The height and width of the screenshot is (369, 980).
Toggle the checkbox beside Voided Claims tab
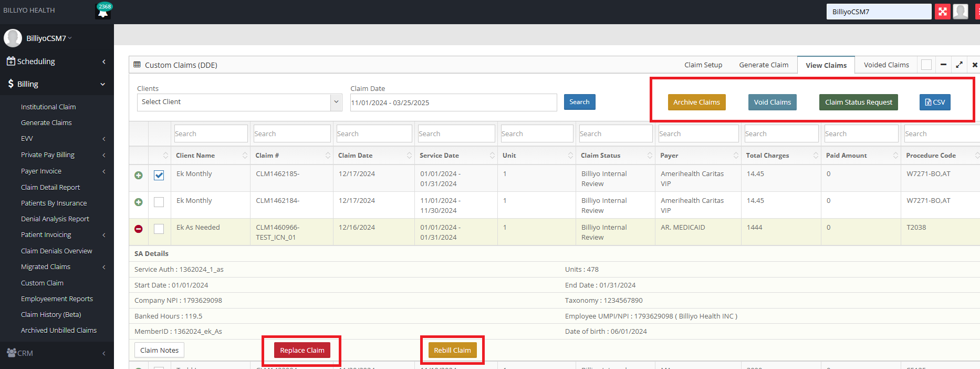(x=926, y=65)
